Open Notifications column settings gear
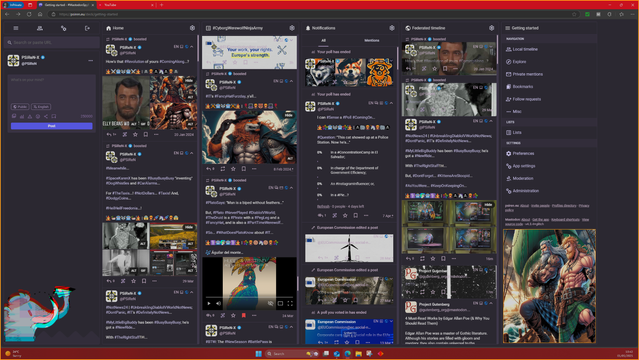Image resolution: width=639 pixels, height=360 pixels. [x=392, y=28]
